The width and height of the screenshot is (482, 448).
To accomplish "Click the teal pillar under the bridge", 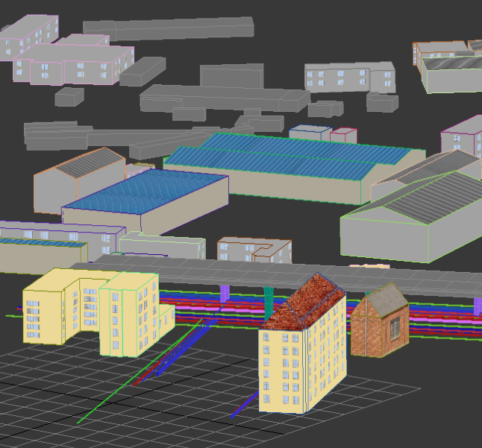I will pos(269,303).
